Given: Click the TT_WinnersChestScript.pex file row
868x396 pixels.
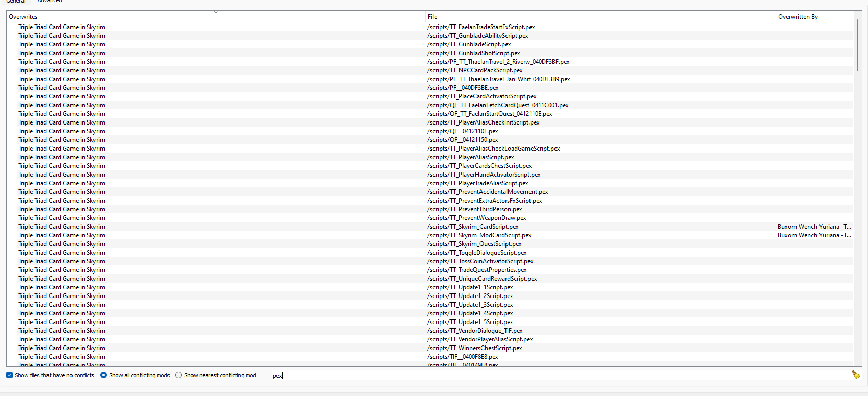Looking at the screenshot, I should coord(475,348).
